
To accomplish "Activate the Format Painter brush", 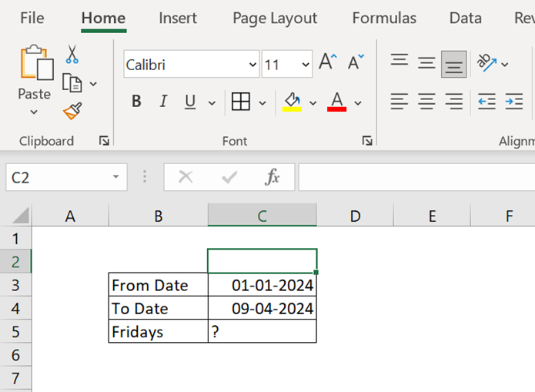I will [x=72, y=111].
